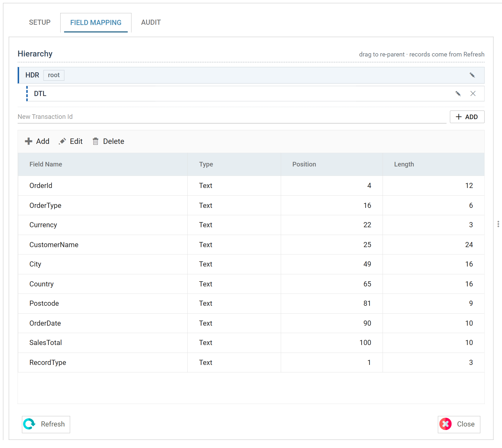
Task: Select the RecordType field row
Action: (251, 362)
